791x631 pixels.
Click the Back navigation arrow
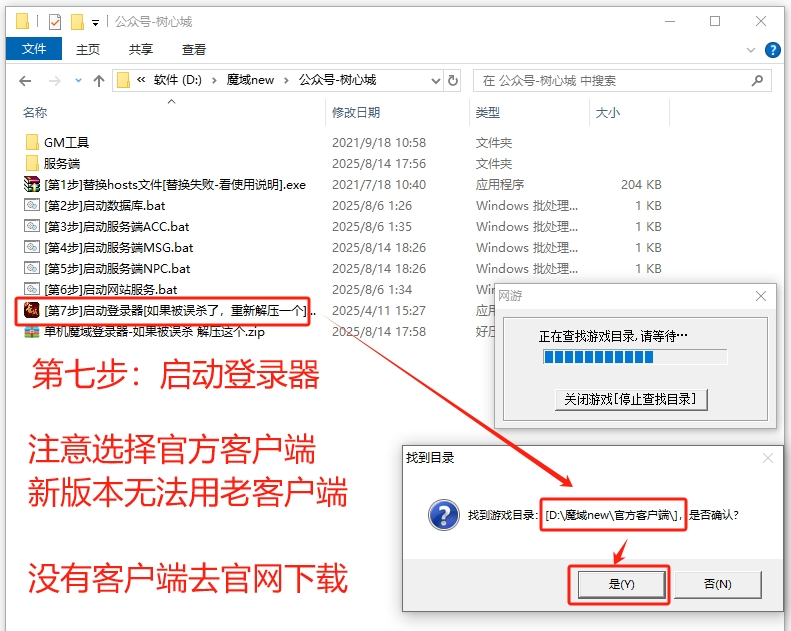point(25,81)
